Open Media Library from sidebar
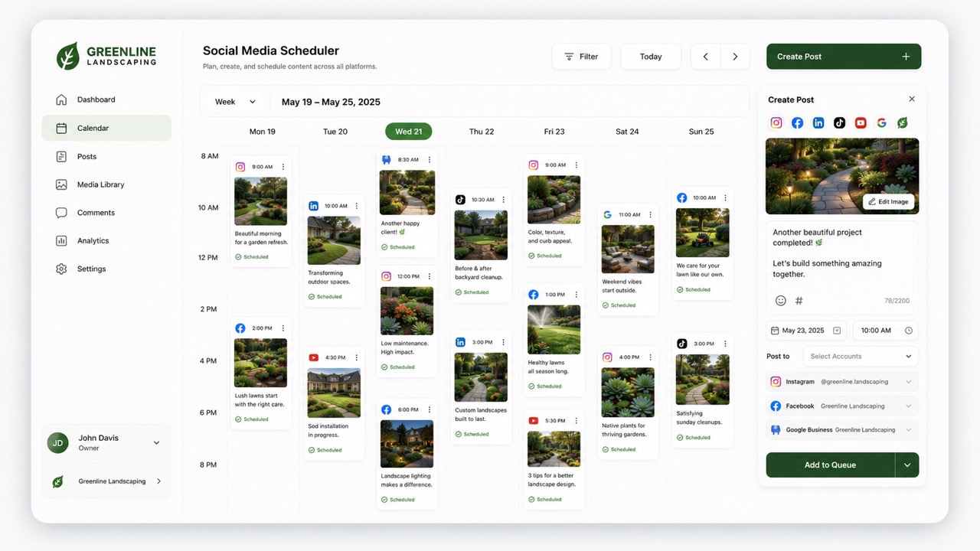Screen dimensions: 980x551 [106, 184]
